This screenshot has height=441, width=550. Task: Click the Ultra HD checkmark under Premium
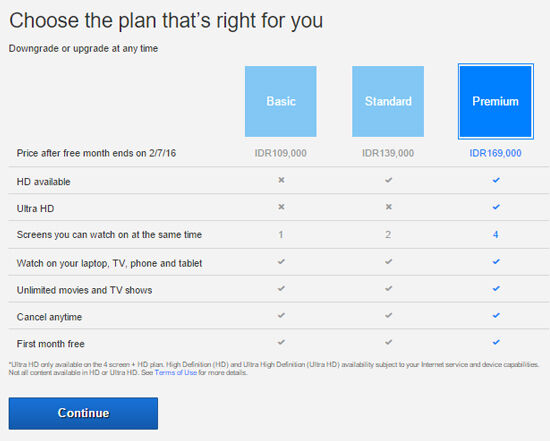click(x=496, y=207)
